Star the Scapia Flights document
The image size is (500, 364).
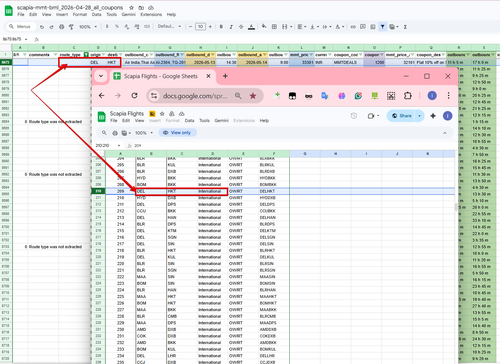[162, 114]
